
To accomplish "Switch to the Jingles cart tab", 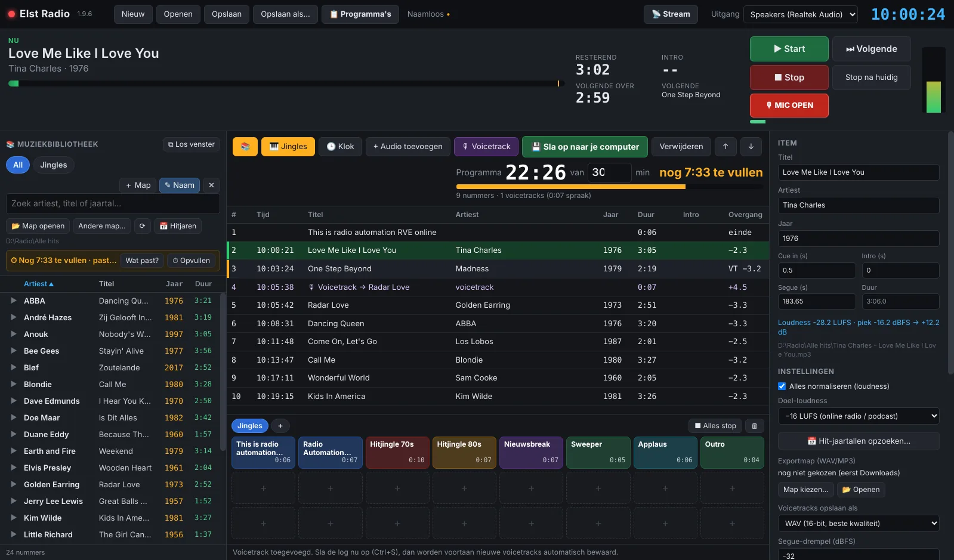I will [x=250, y=426].
